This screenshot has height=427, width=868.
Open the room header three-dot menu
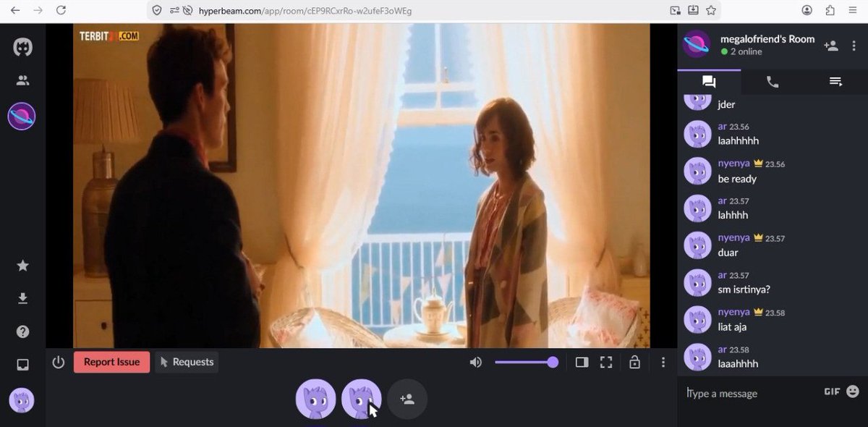coord(854,46)
